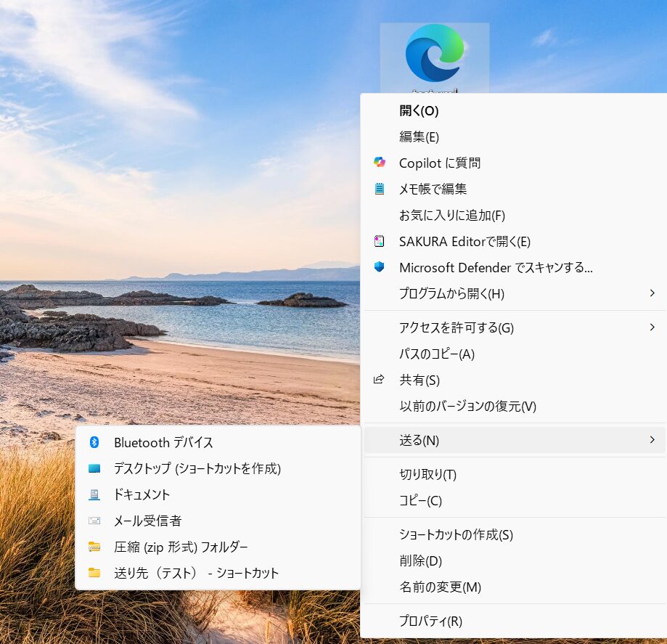667x644 pixels.
Task: Choose メール受信者 in the submenu
Action: click(218, 521)
